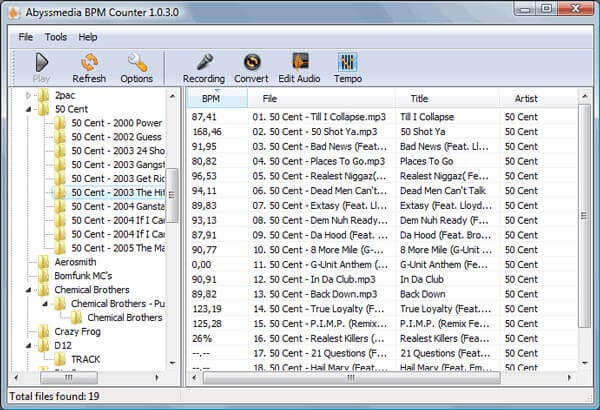Select file 04. 50 Cent - Places To Go.mp3
The width and height of the screenshot is (600, 410).
pos(318,161)
